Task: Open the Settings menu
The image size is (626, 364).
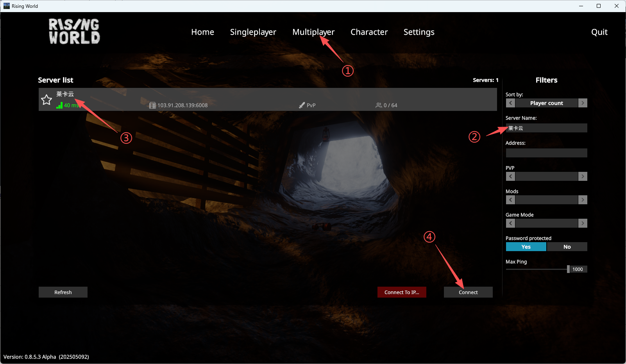Action: coord(419,32)
